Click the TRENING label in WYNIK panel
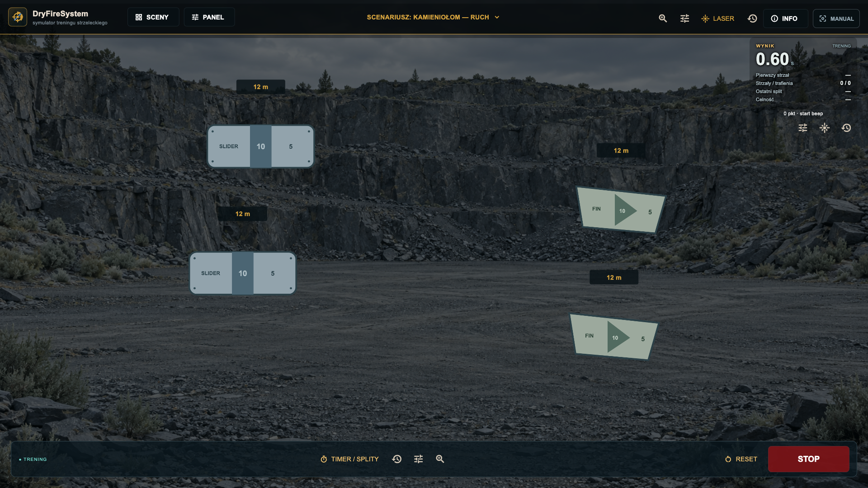 (x=841, y=46)
